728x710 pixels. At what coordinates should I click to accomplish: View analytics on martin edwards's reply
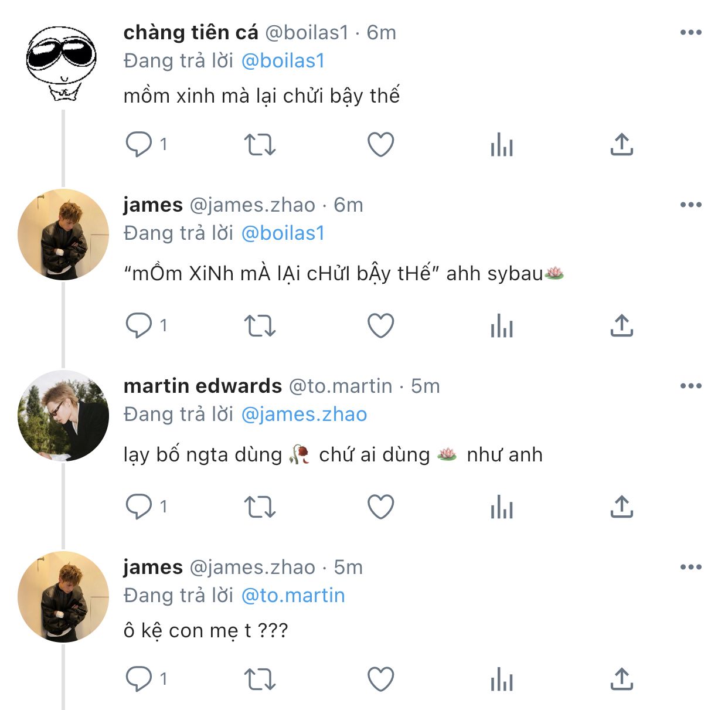501,507
